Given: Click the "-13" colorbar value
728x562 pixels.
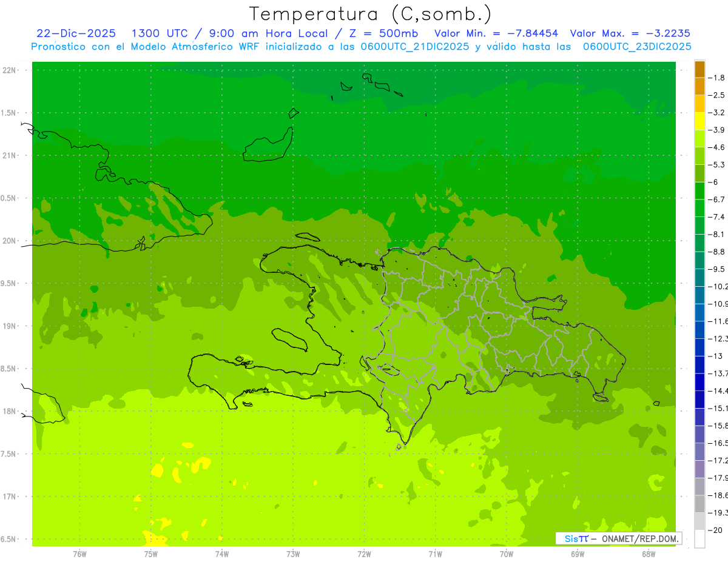Looking at the screenshot, I should (716, 356).
